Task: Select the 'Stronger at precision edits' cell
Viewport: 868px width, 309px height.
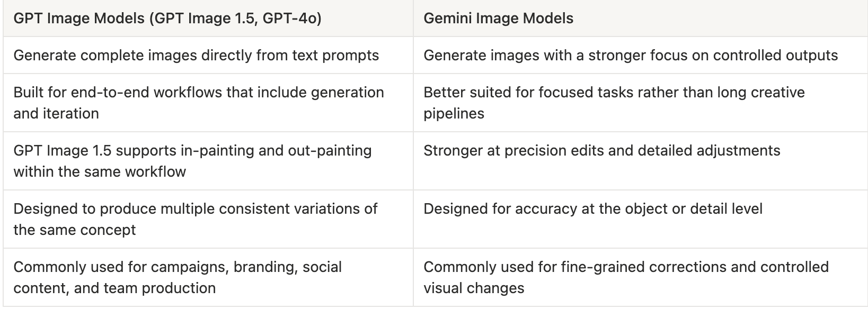Action: tap(601, 151)
